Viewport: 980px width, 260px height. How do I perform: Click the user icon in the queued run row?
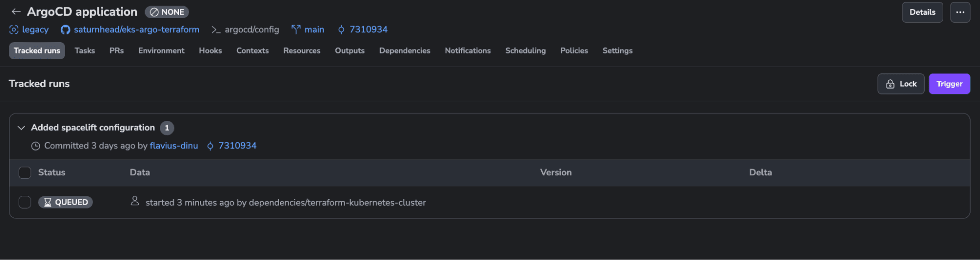[x=135, y=201]
